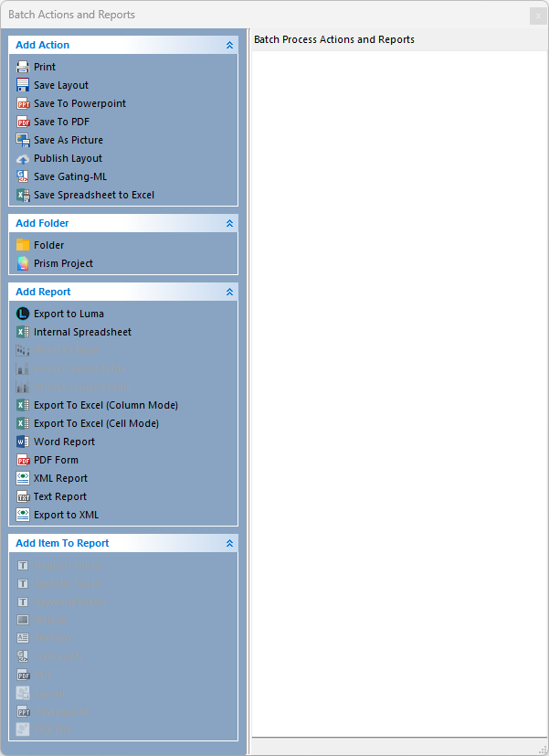The height and width of the screenshot is (756, 549).
Task: Add the Save To PDF action
Action: (x=53, y=122)
